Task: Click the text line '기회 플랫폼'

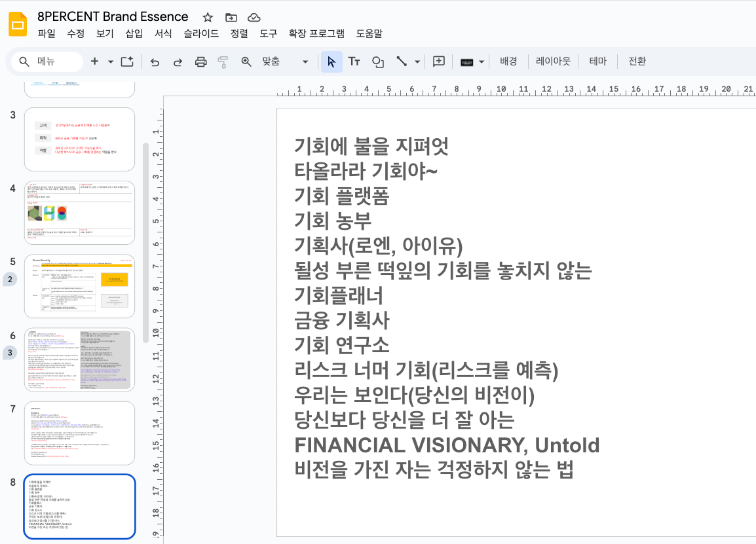Action: click(342, 196)
